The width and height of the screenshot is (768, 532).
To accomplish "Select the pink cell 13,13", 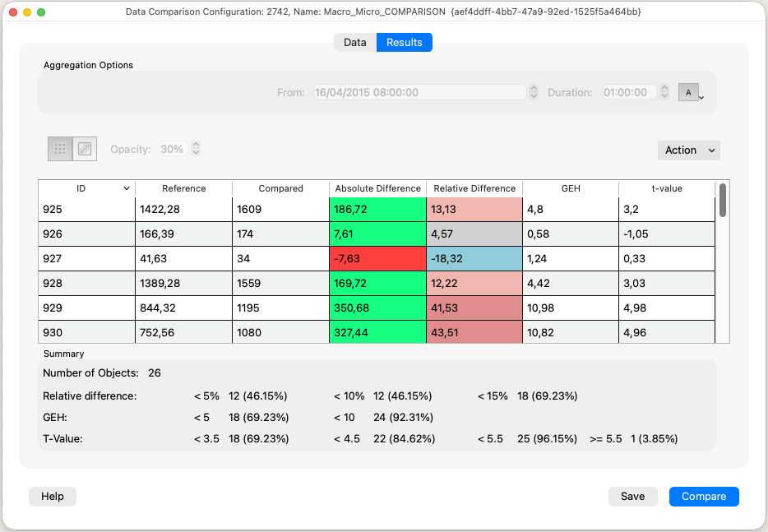I will coord(474,209).
